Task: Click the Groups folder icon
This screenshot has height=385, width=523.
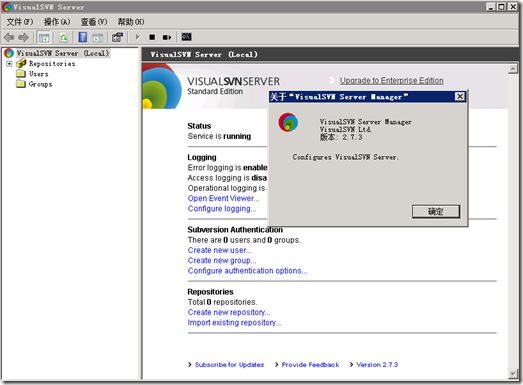Action: pos(21,84)
